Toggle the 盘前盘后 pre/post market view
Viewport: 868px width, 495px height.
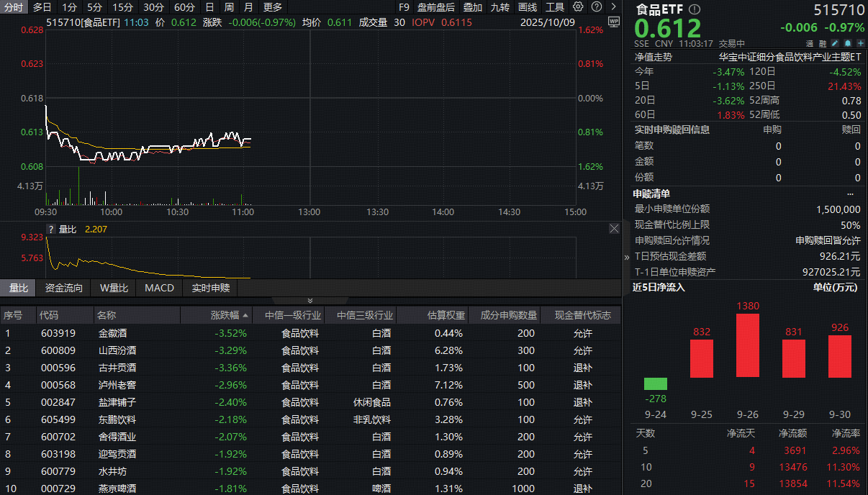tap(436, 8)
